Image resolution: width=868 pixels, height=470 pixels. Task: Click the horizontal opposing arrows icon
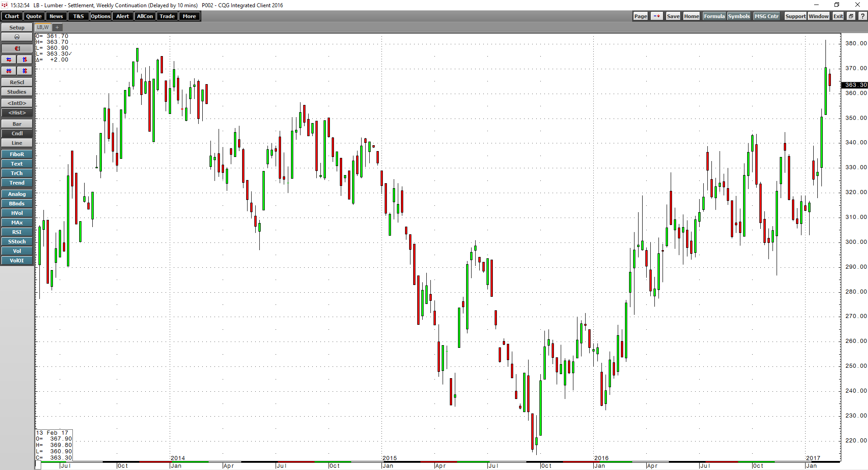pyautogui.click(x=9, y=60)
